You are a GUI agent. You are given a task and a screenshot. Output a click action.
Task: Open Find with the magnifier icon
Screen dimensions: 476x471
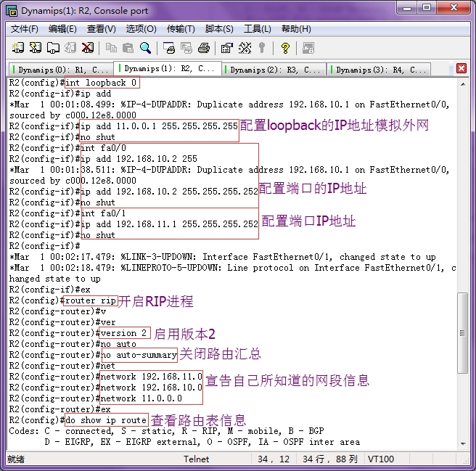(x=145, y=48)
